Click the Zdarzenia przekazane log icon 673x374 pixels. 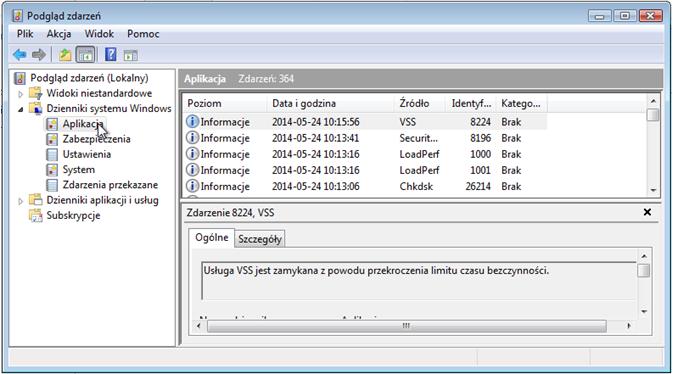tap(52, 185)
